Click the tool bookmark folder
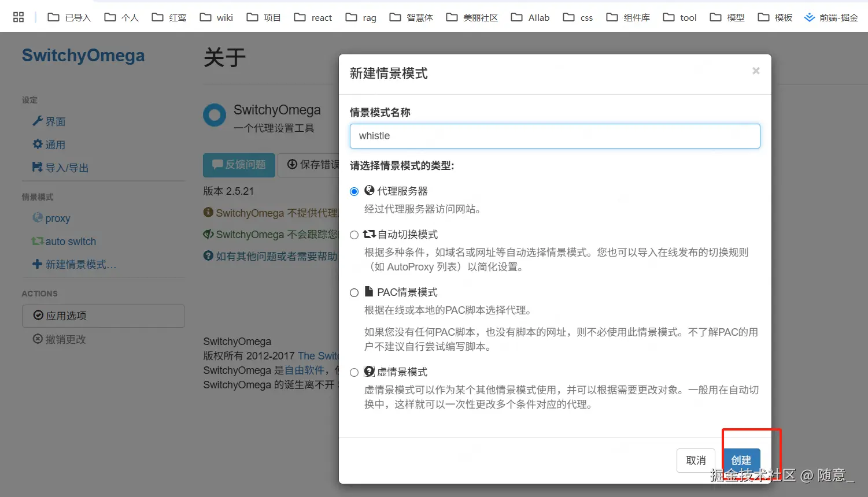Screen dimensions: 868x497 point(679,17)
